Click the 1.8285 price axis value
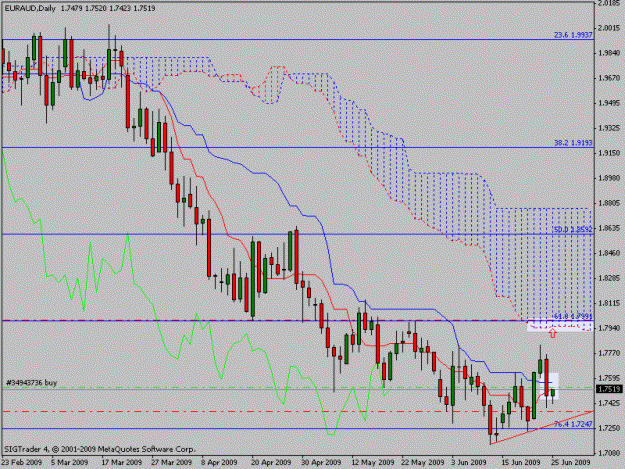 tap(609, 278)
